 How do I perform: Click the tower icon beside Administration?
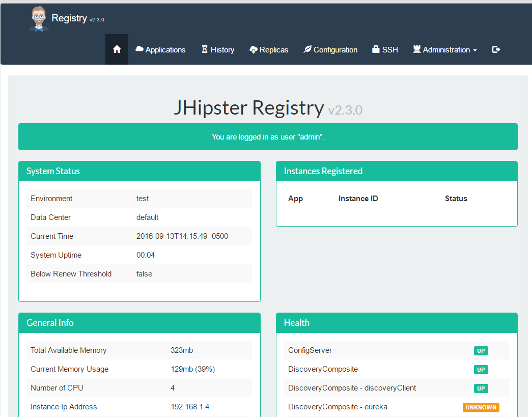point(416,49)
